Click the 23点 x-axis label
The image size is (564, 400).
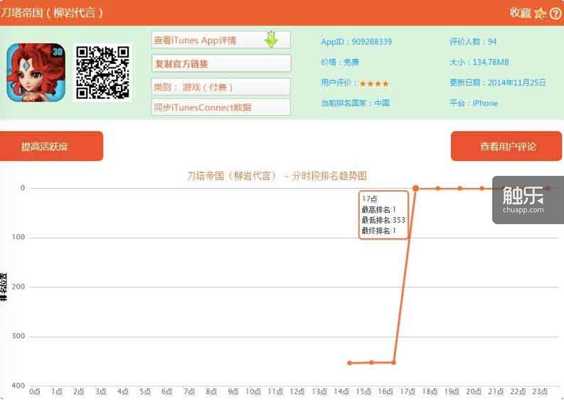tap(540, 391)
